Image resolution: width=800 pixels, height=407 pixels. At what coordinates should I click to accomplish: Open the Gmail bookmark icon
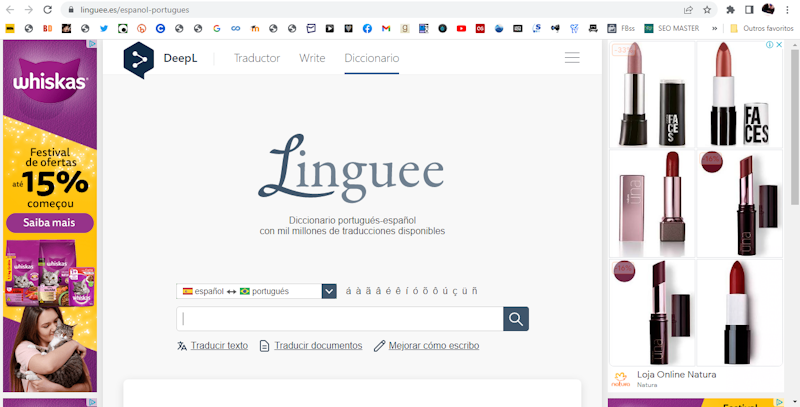386,29
